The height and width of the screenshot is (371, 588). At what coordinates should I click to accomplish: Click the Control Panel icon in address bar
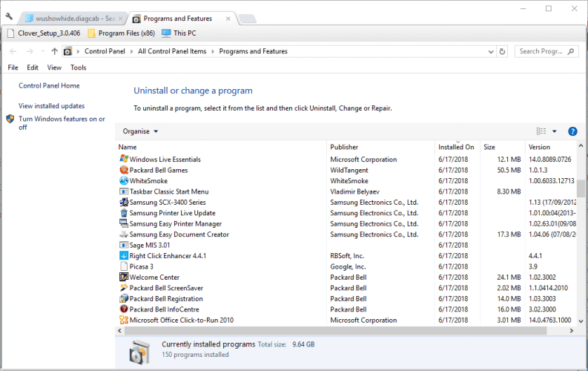point(67,51)
